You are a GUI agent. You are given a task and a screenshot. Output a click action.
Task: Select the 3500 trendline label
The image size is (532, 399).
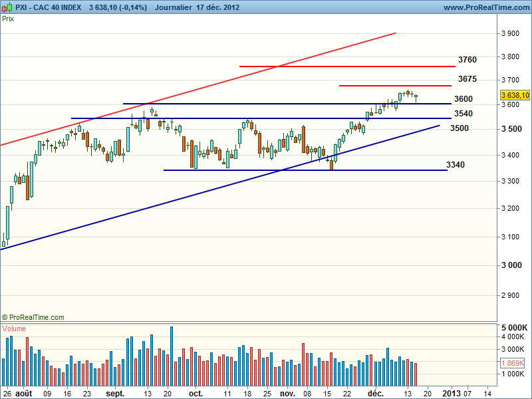click(459, 128)
